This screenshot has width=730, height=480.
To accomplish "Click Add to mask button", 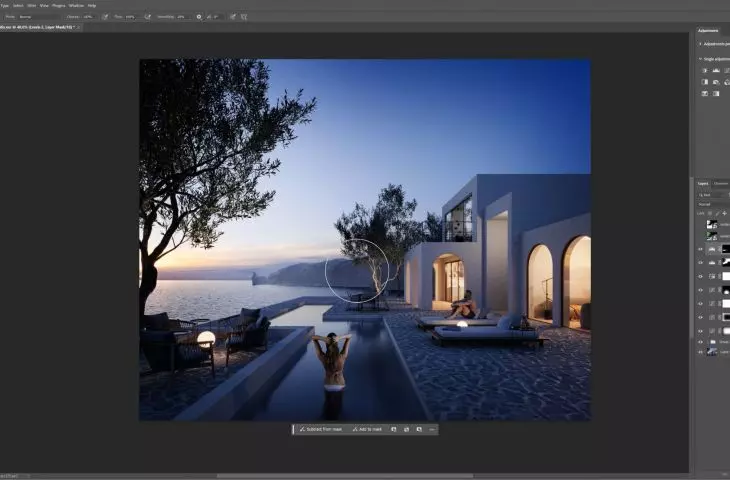I will 367,429.
